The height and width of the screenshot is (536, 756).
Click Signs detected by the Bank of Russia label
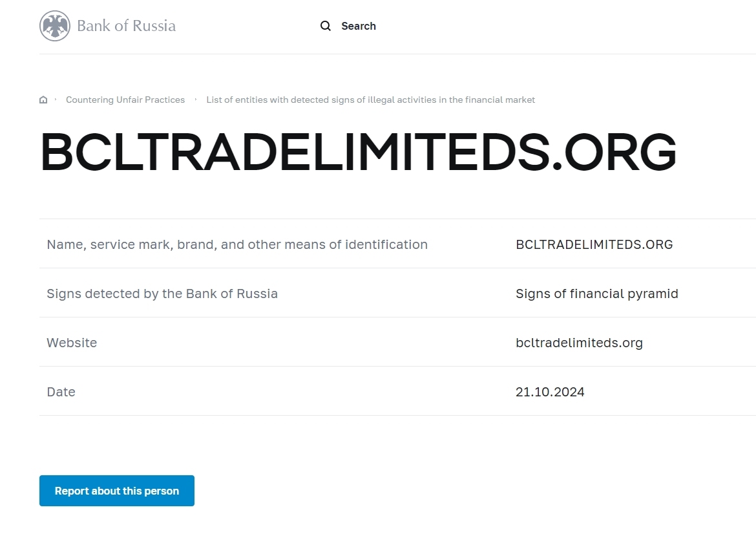pos(162,294)
